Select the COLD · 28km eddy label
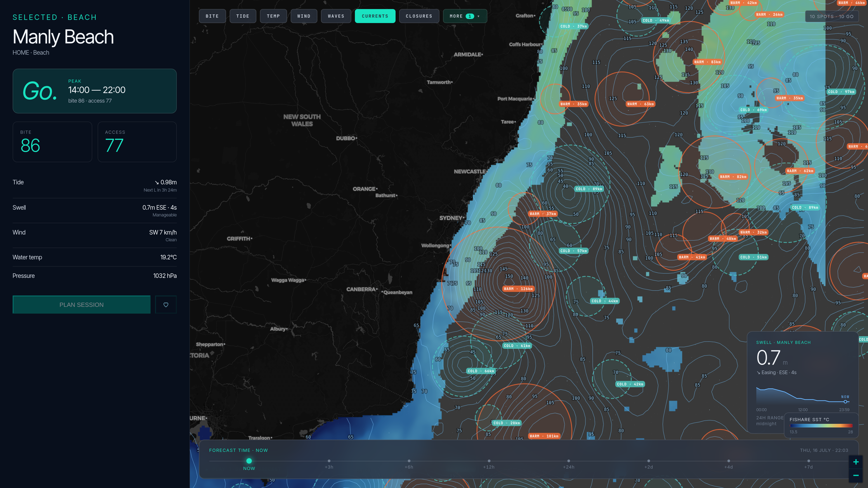This screenshot has height=488, width=868. coord(507,423)
